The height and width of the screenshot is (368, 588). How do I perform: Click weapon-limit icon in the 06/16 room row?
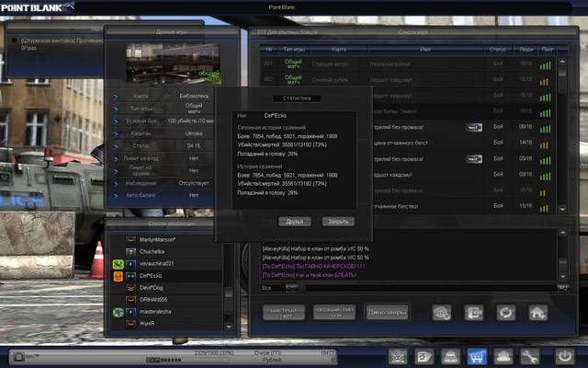(474, 127)
